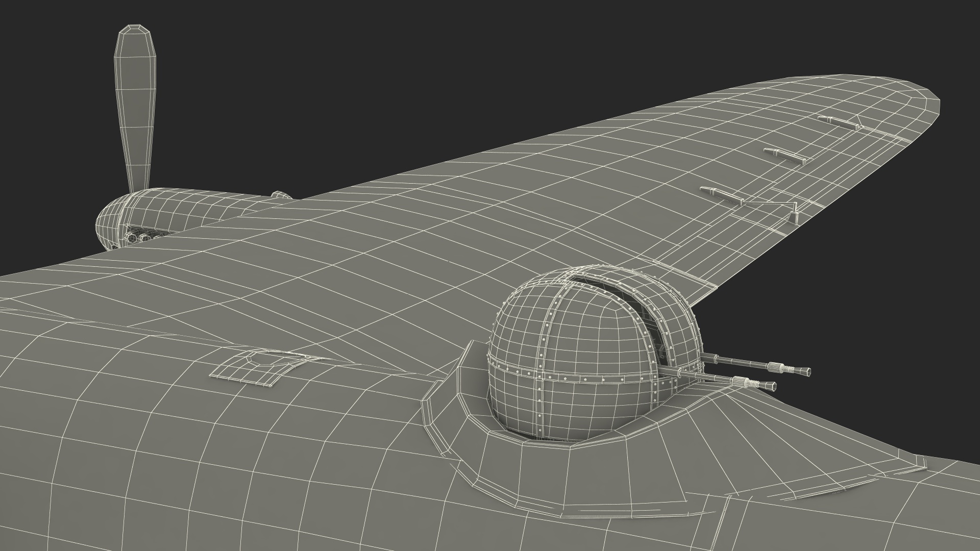The width and height of the screenshot is (980, 551).
Task: Select the engine nacelle cowling
Action: coord(128,214)
